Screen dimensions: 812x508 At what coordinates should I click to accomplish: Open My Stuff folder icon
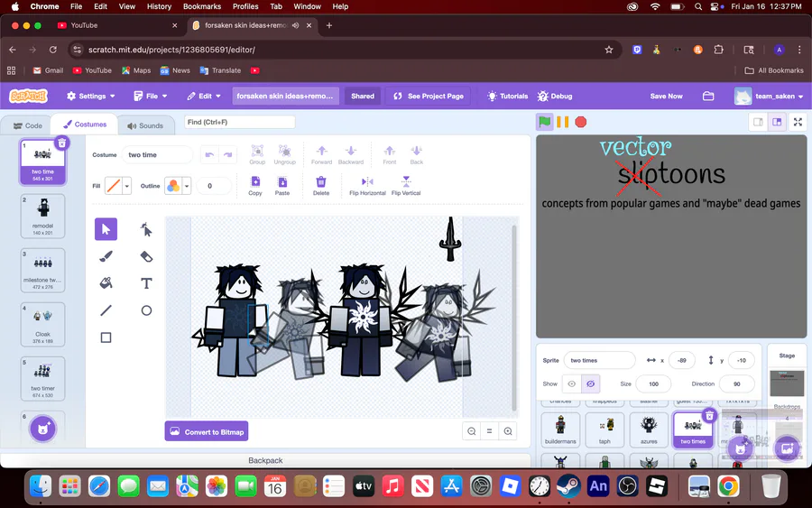(708, 97)
